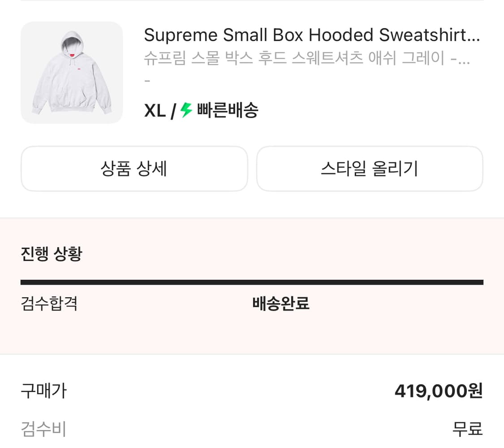Click the 검수합격 progress step

49,303
